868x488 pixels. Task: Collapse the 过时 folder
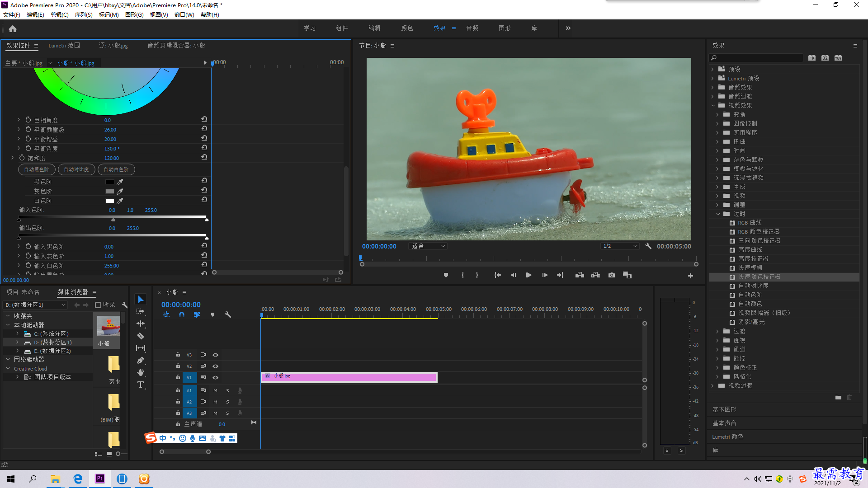click(x=718, y=214)
